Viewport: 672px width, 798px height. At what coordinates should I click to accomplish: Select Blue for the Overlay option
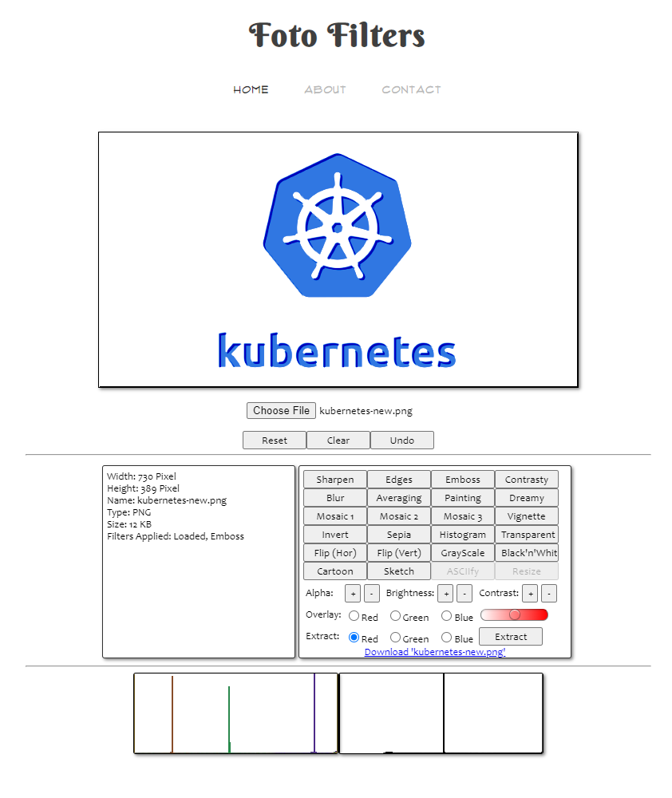coord(445,615)
